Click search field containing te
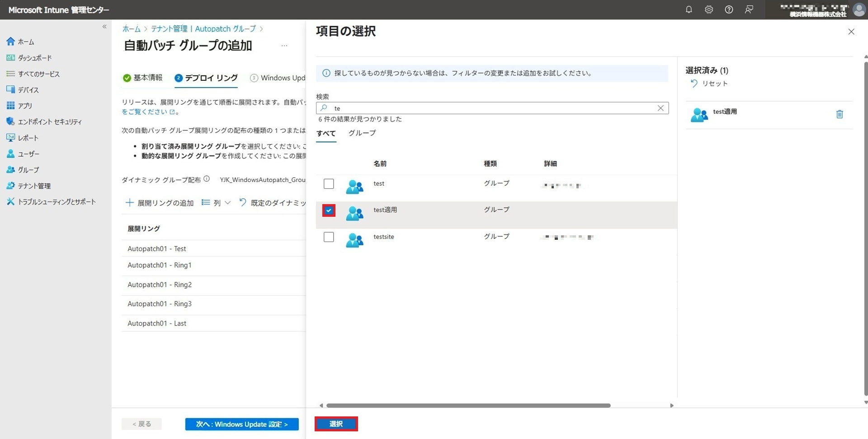The image size is (868, 439). [x=492, y=108]
